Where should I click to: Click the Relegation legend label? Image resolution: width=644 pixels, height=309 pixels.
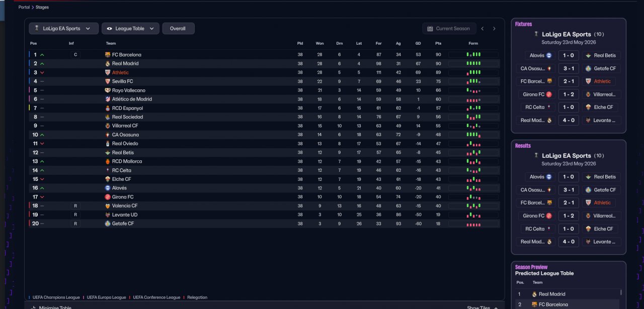[x=197, y=297]
